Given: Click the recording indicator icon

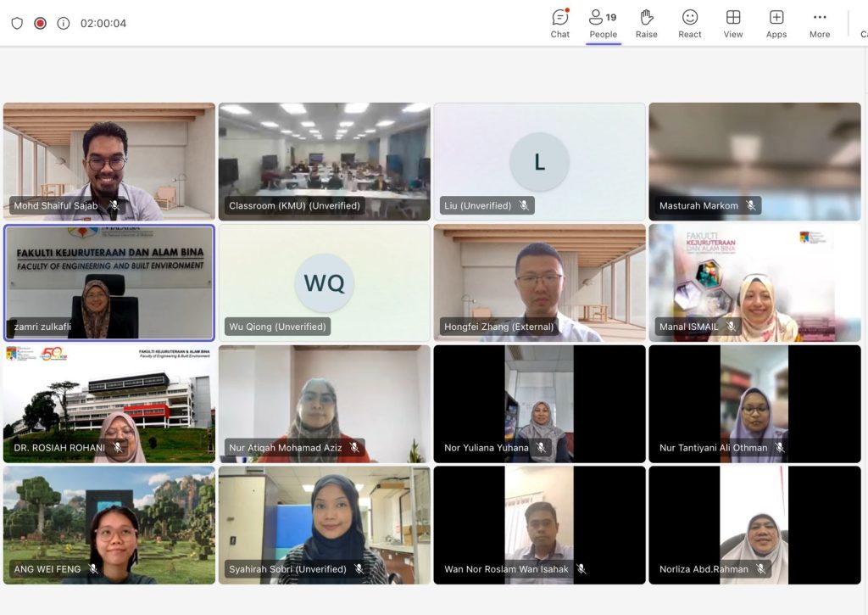Looking at the screenshot, I should click(x=40, y=24).
